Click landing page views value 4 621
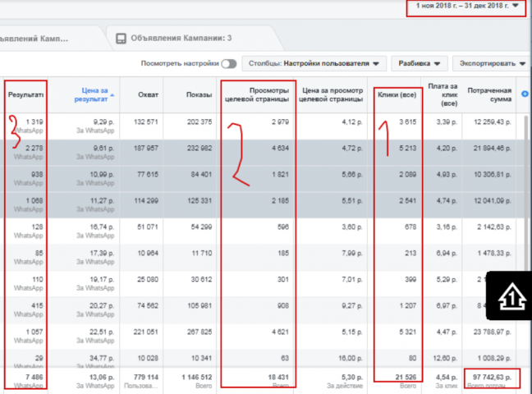This screenshot has width=532, height=394. pos(280,332)
